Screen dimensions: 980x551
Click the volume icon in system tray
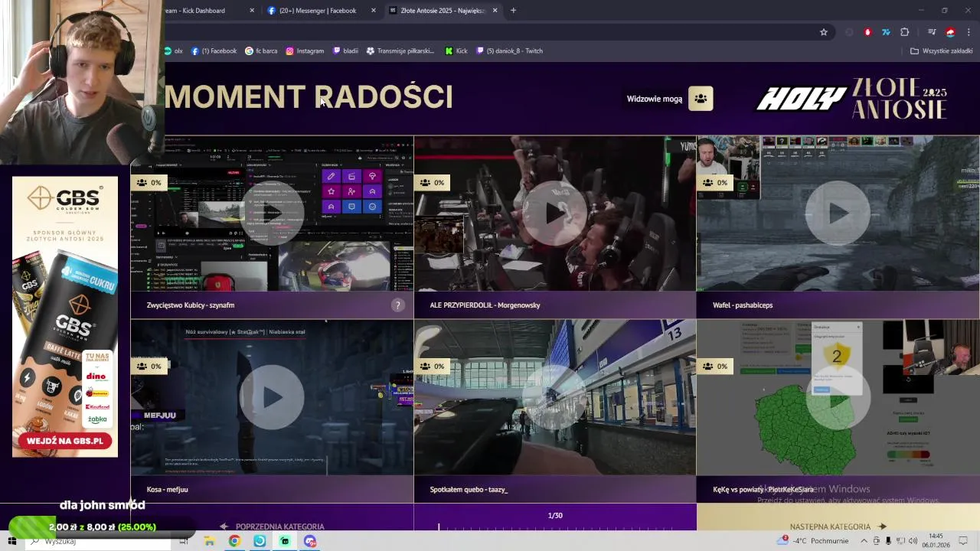point(913,541)
